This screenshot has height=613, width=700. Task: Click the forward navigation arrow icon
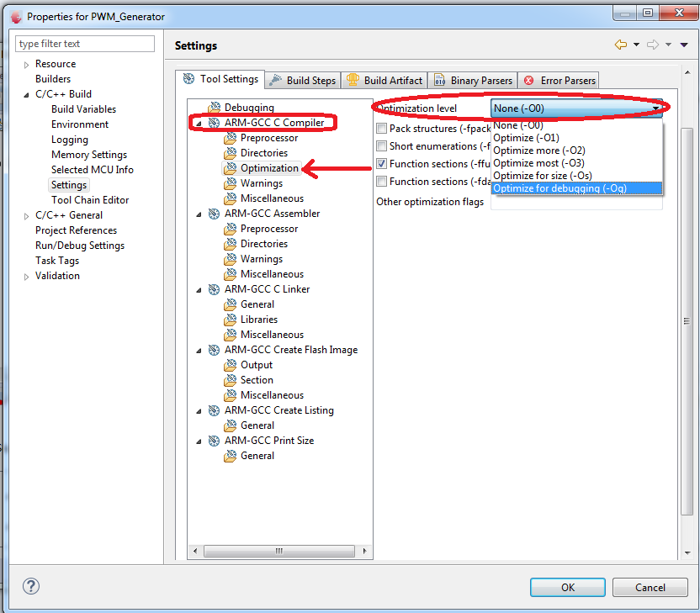click(653, 45)
